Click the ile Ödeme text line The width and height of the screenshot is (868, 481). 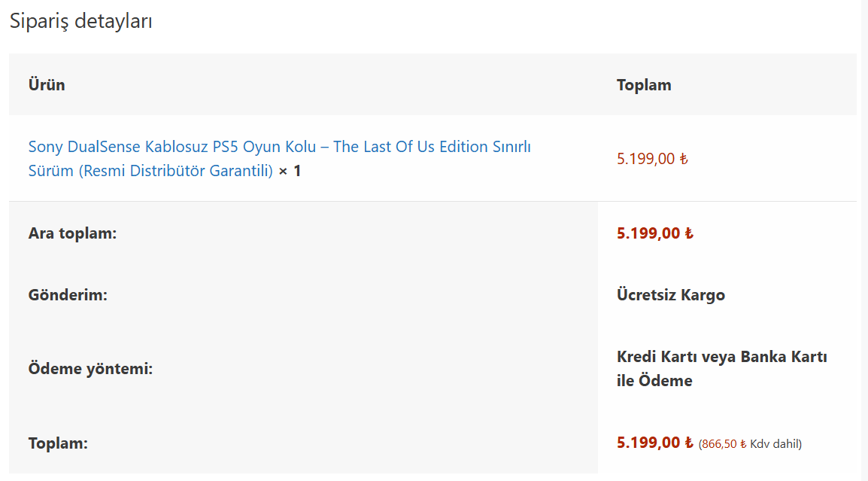(654, 381)
